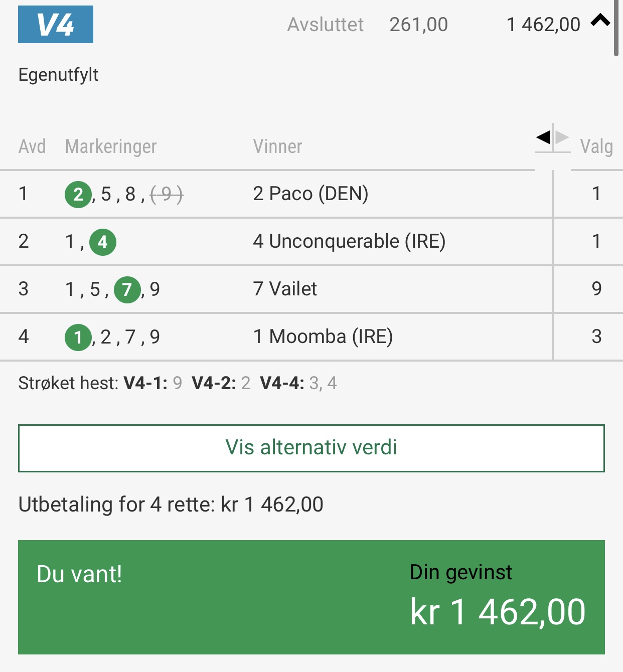The height and width of the screenshot is (672, 623).
Task: Click green circled 1 in division 4
Action: (x=78, y=338)
